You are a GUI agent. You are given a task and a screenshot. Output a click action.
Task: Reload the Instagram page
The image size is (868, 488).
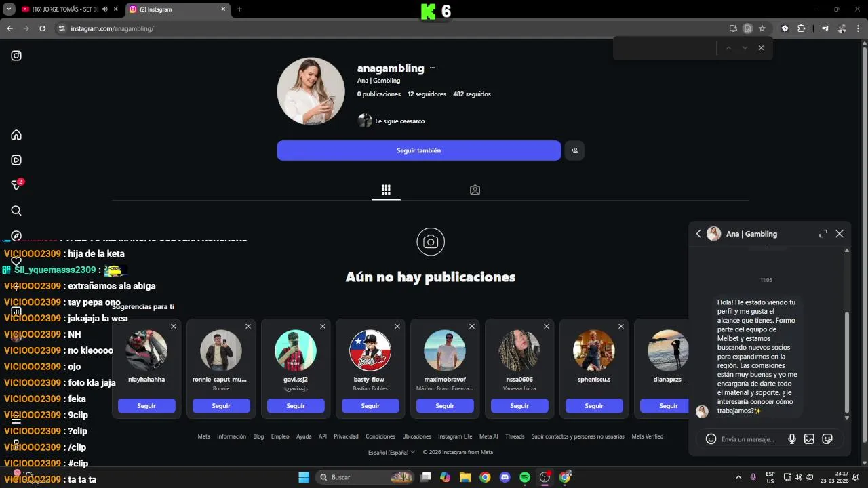point(42,28)
